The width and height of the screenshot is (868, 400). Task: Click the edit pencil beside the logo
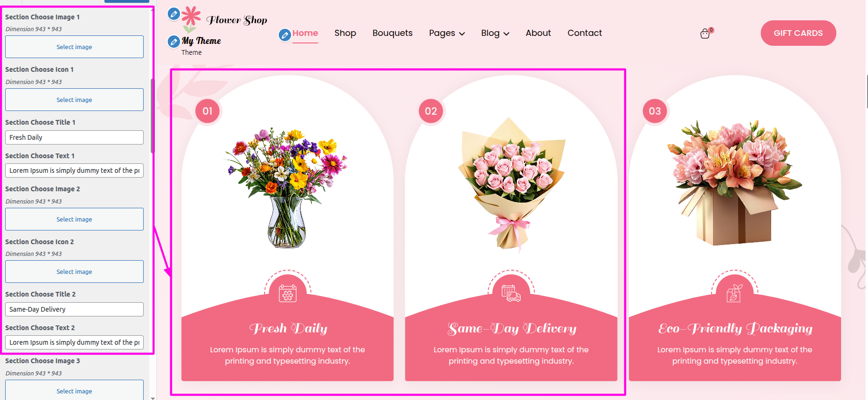pyautogui.click(x=174, y=14)
